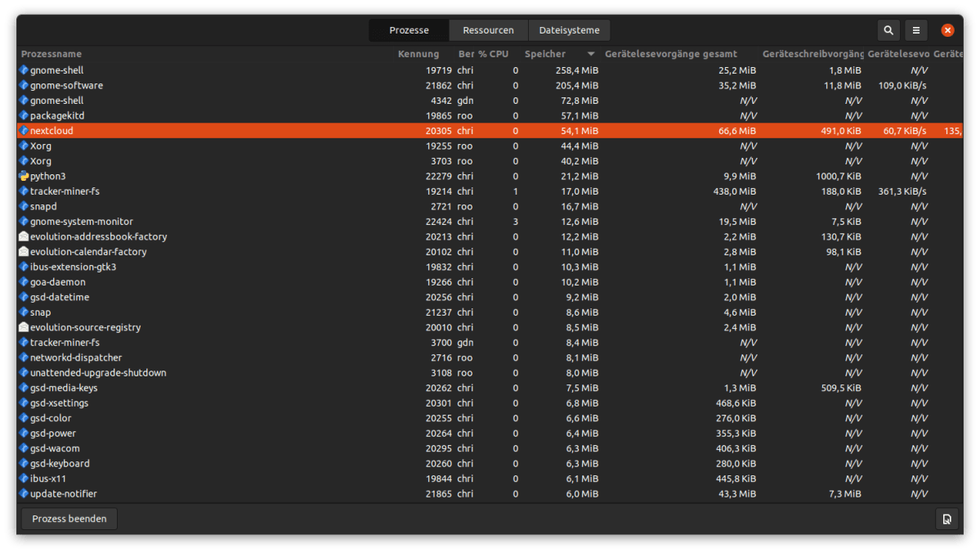Sort by Kennung column header
The height and width of the screenshot is (553, 980).
(x=418, y=54)
